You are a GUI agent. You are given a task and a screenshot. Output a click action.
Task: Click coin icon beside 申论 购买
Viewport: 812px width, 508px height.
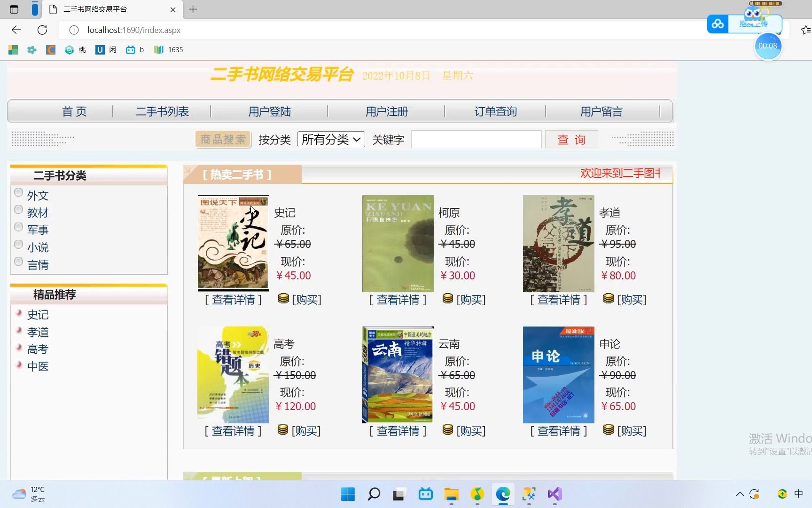[609, 429]
